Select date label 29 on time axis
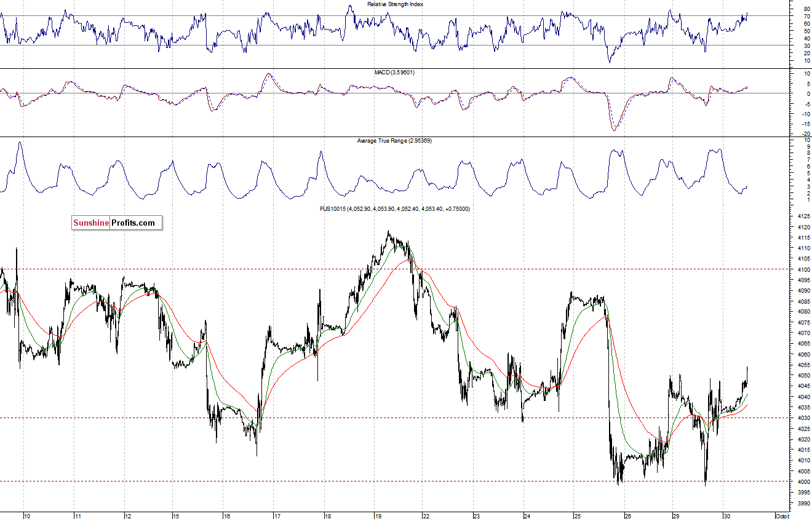Viewport: 812px width, 519px height. click(x=675, y=515)
